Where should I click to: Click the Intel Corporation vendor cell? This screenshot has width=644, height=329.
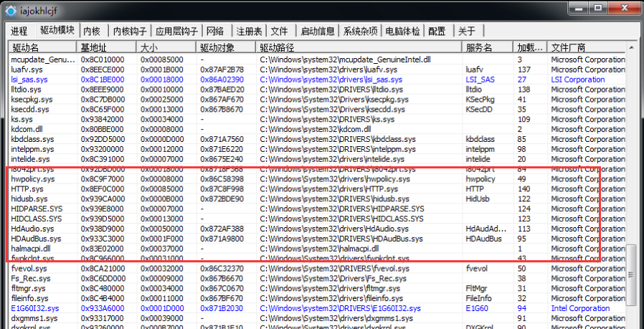coord(580,308)
